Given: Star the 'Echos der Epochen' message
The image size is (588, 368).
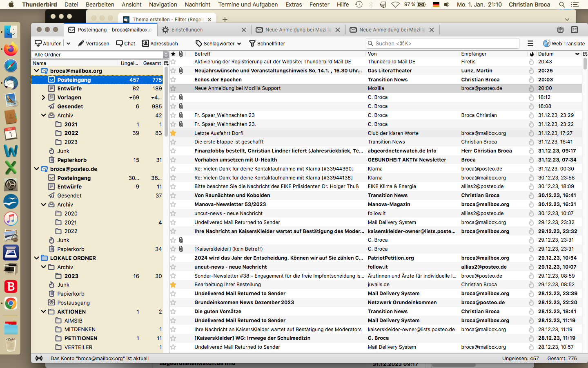Looking at the screenshot, I should pos(173,80).
